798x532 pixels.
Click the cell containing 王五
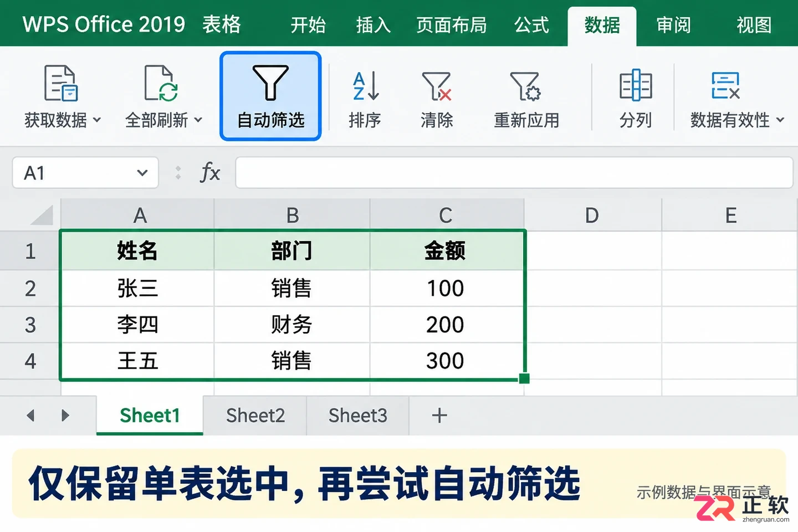pyautogui.click(x=137, y=361)
